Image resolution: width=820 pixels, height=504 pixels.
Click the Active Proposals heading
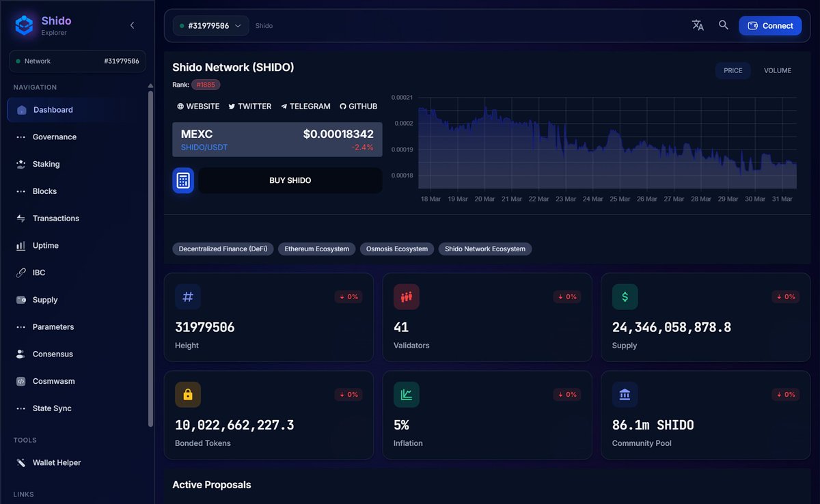[x=212, y=485]
